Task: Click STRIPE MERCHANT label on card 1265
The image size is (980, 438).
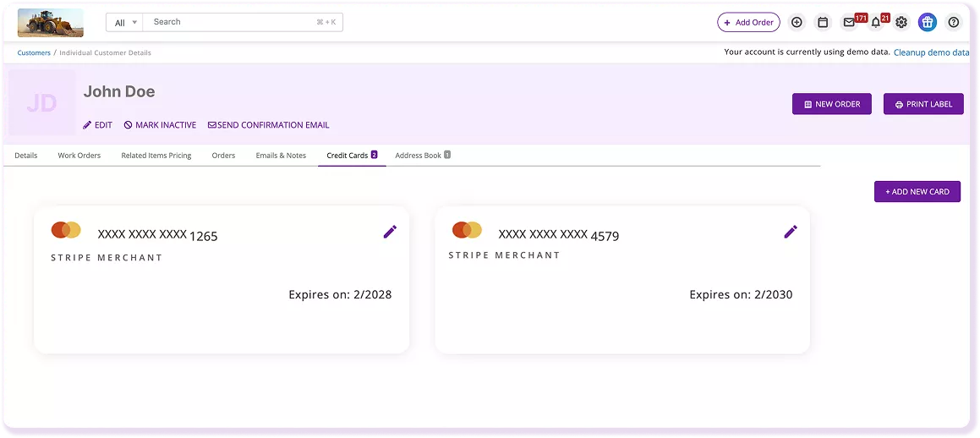Action: coord(107,257)
